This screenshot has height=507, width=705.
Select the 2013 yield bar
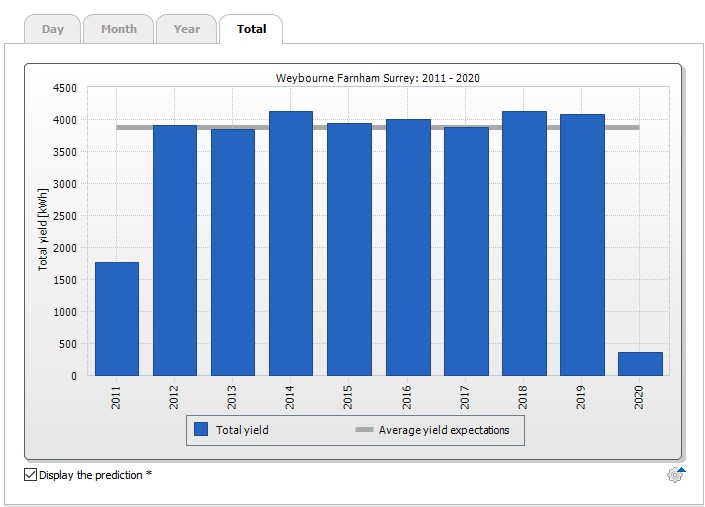click(x=233, y=252)
